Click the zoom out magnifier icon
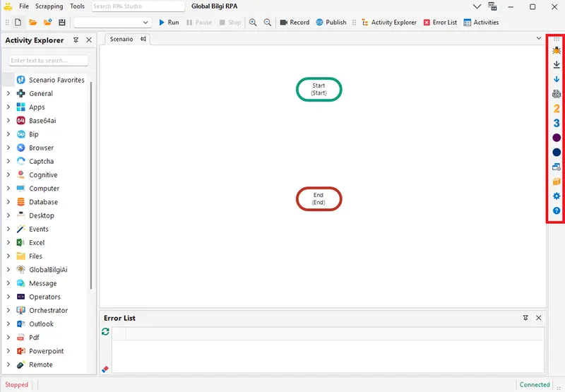565x392 pixels. tap(268, 23)
